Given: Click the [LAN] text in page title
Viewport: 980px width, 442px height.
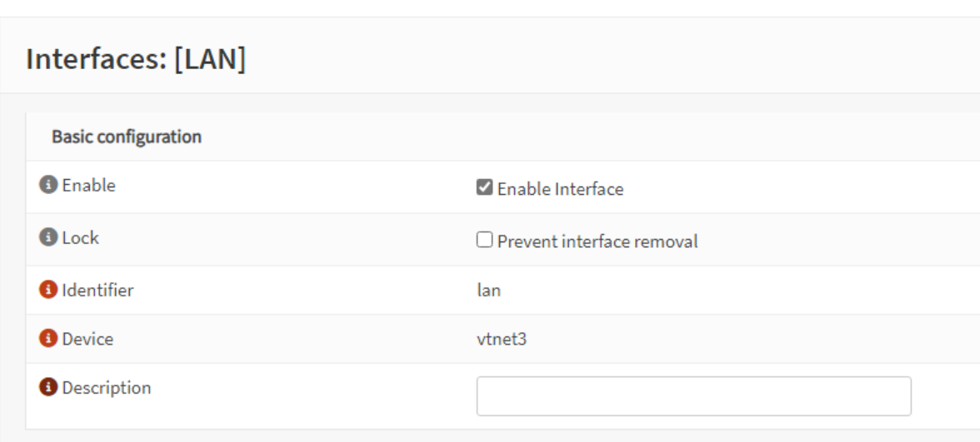Looking at the screenshot, I should pyautogui.click(x=210, y=59).
